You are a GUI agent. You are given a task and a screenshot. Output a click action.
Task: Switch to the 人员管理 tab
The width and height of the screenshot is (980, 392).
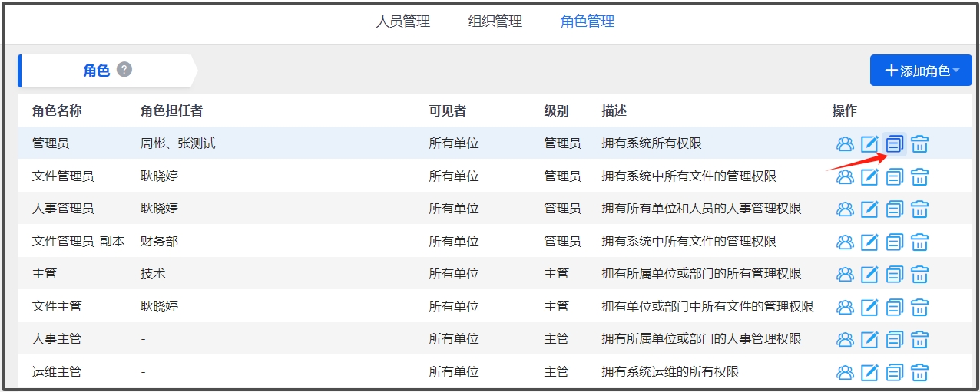[402, 21]
